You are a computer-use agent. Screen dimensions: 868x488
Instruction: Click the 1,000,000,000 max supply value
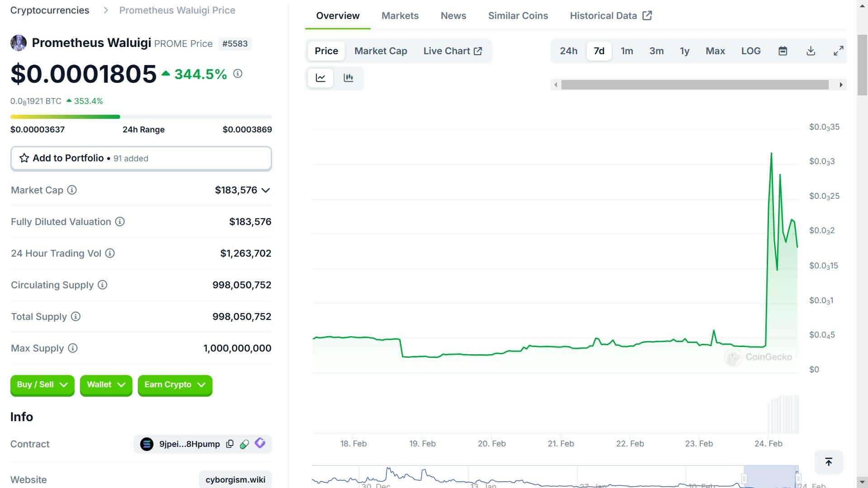click(x=237, y=348)
